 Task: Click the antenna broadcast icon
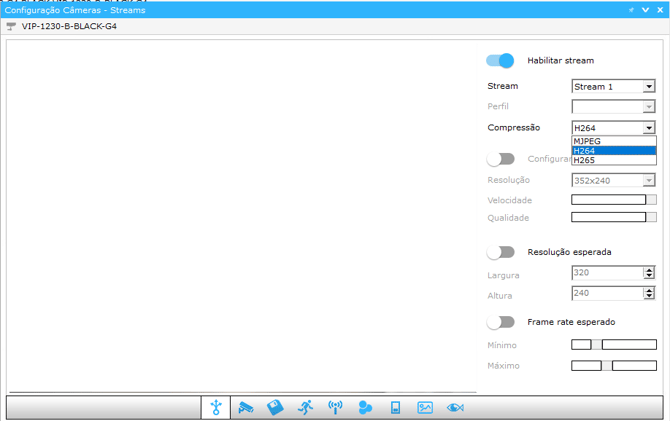tap(335, 407)
